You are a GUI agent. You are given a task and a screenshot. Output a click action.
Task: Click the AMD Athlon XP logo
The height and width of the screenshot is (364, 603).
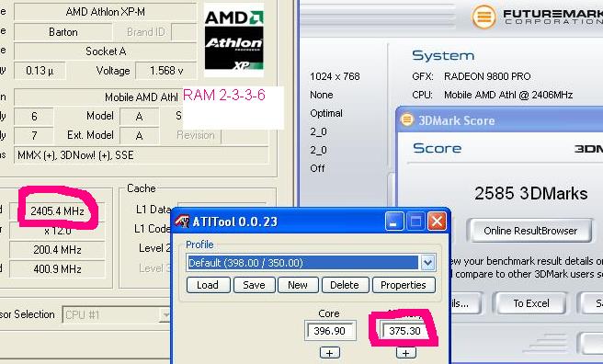tap(233, 40)
